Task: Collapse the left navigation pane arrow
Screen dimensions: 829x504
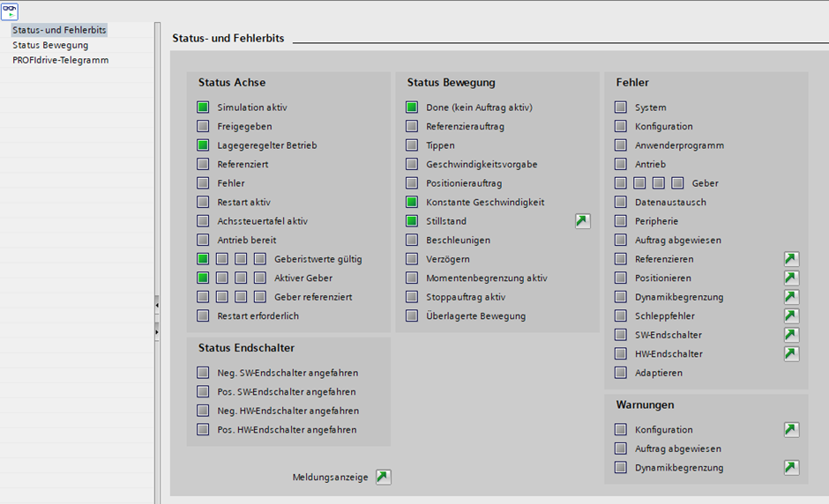Action: click(x=157, y=305)
